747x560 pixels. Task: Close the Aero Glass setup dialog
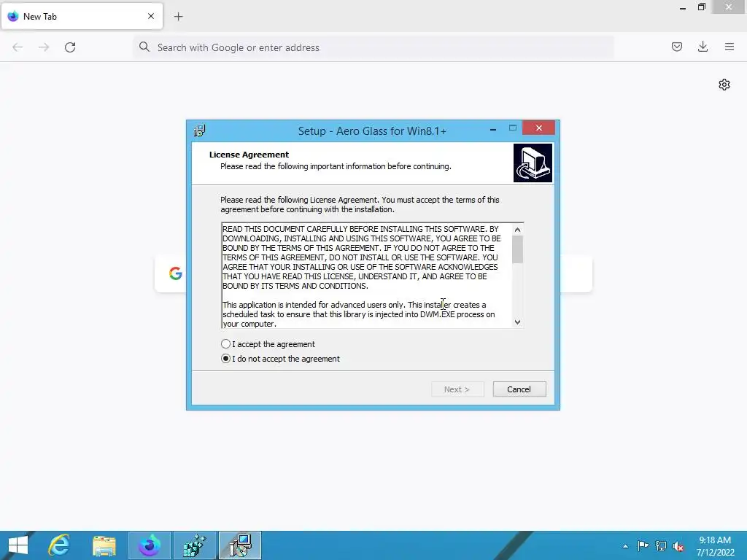pos(539,128)
